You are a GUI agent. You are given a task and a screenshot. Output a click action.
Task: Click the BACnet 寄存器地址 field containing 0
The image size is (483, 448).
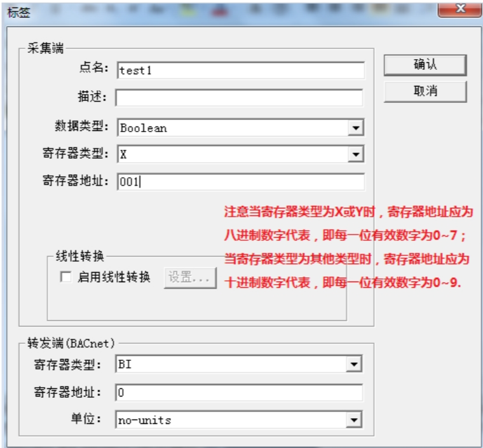tap(239, 393)
